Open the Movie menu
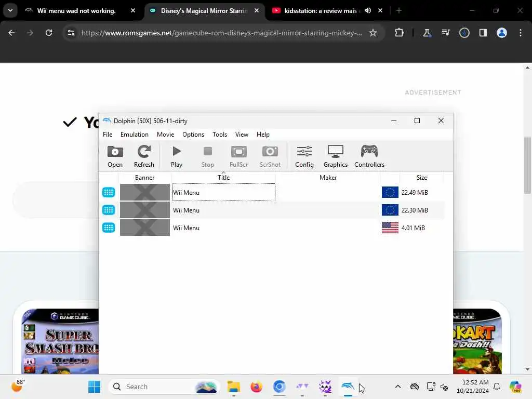The image size is (532, 399). [x=166, y=135]
